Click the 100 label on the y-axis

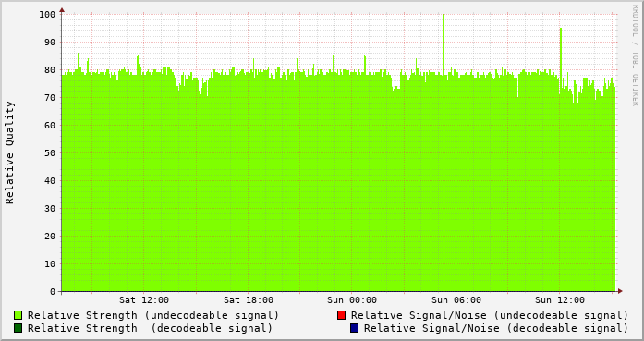coord(47,15)
